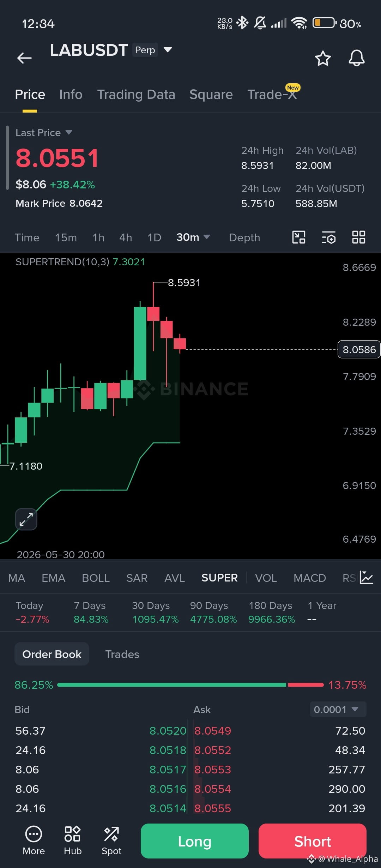Tap the 8.0586 current price marker
The height and width of the screenshot is (868, 381).
[359, 349]
